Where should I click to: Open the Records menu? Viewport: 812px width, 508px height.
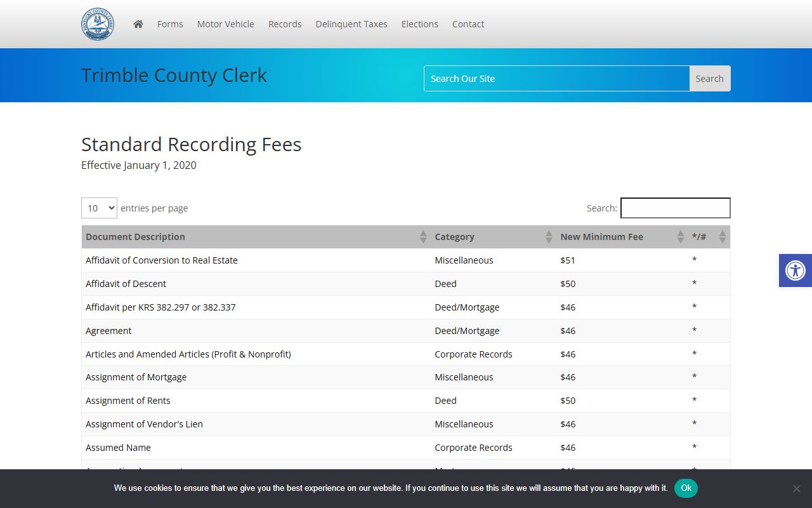285,24
